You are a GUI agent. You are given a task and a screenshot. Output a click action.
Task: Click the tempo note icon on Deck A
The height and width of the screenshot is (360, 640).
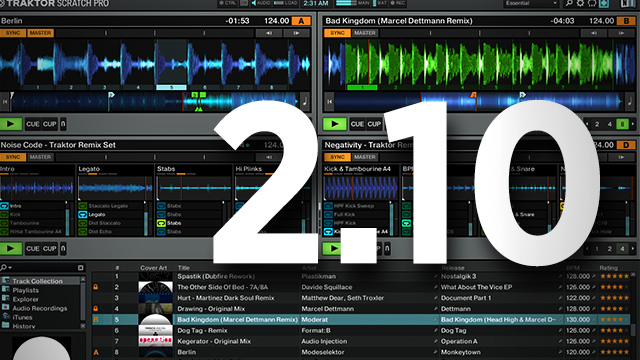(x=305, y=102)
